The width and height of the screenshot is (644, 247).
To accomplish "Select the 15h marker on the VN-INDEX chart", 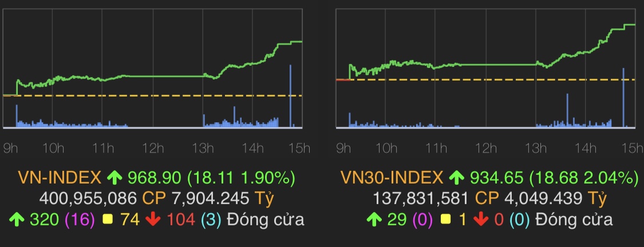I will [x=299, y=149].
